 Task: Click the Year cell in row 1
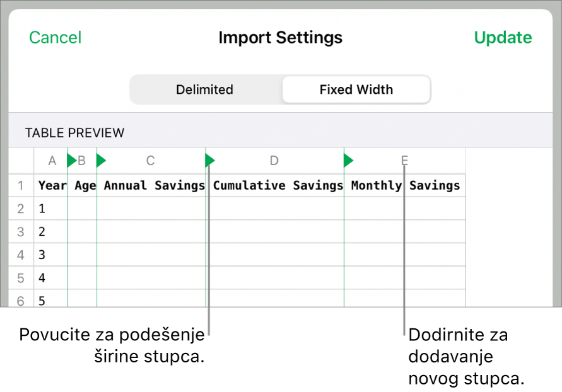click(52, 186)
